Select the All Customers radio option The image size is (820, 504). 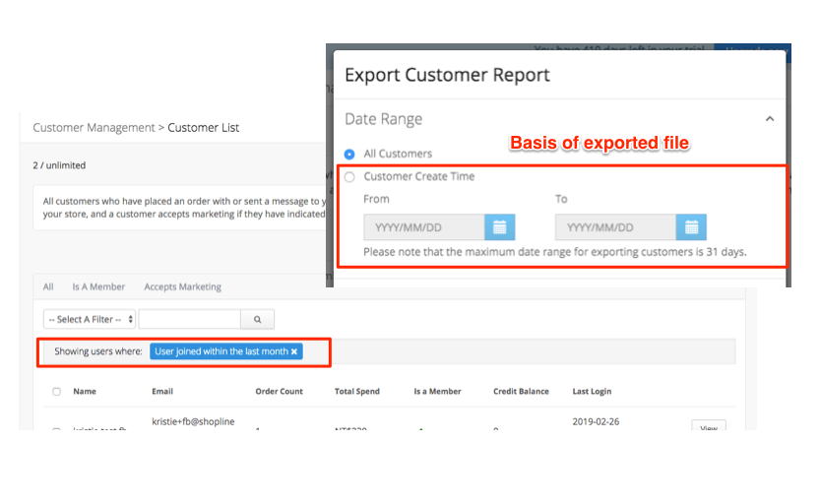[349, 154]
